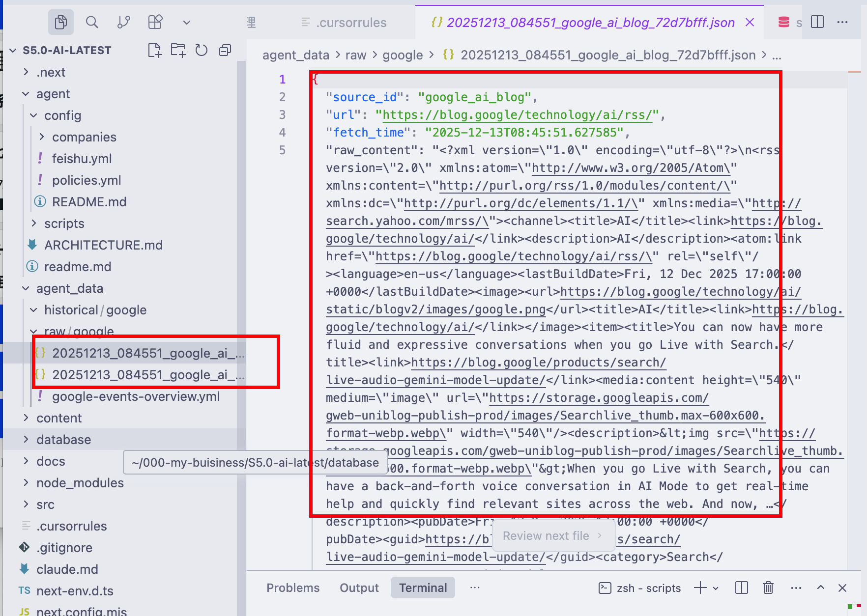Open the blog.google rss url link
The height and width of the screenshot is (616, 867).
coord(517,115)
